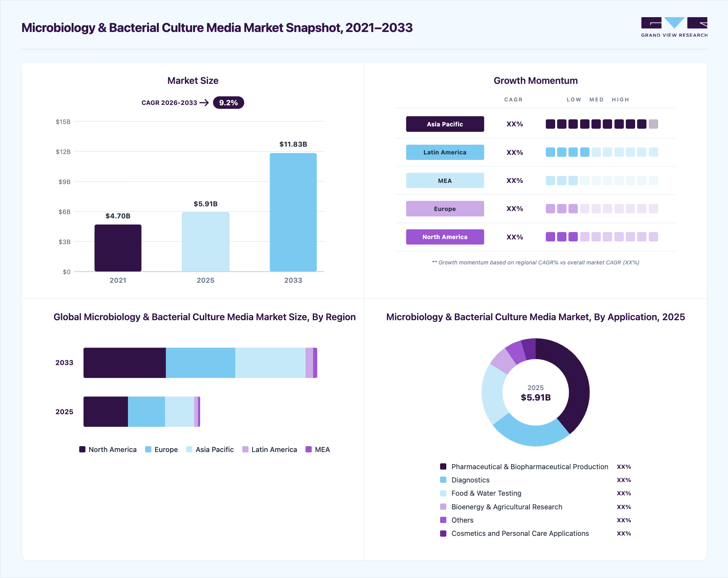Click the "$11.83B" value label
Viewport: 728px width, 578px height.
(x=293, y=144)
